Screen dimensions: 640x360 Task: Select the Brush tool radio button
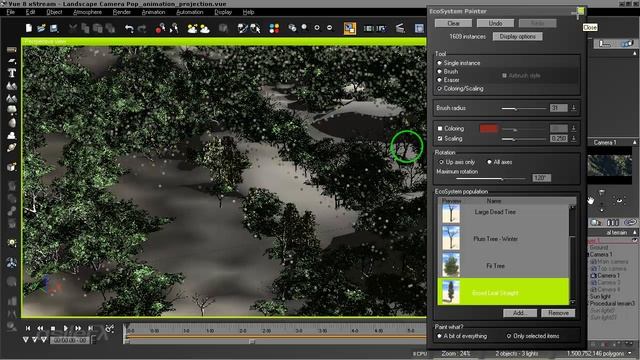[x=440, y=71]
